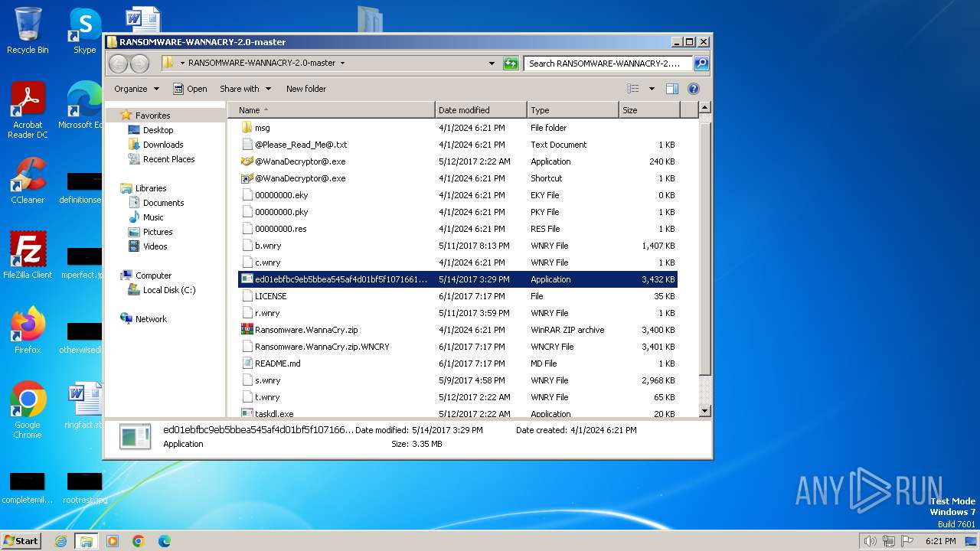
Task: Open the Recycle Bin desktop icon
Action: [x=28, y=31]
